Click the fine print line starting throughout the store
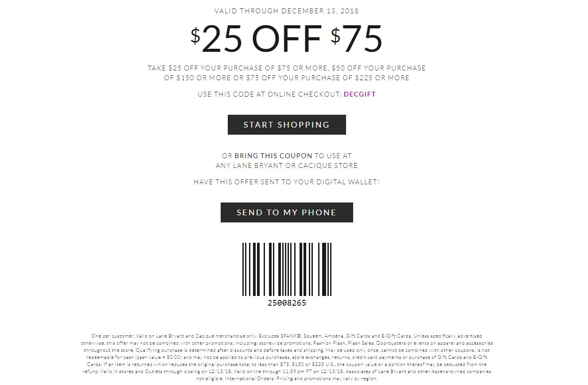This screenshot has width=588, height=385. point(287,350)
